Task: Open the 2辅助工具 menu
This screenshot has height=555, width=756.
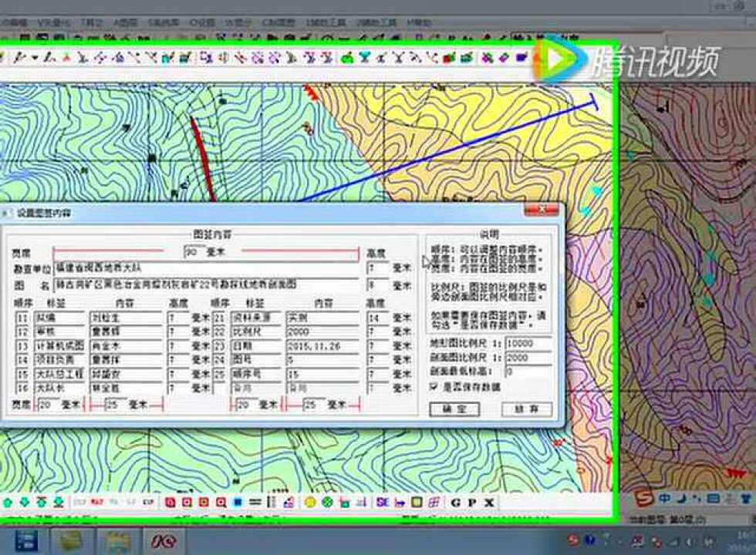Action: (376, 22)
